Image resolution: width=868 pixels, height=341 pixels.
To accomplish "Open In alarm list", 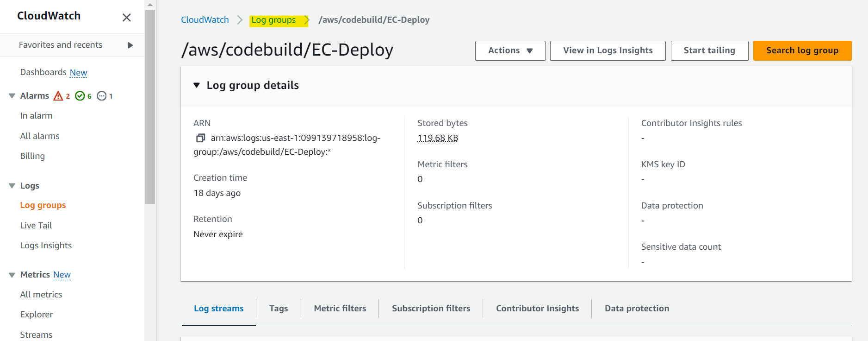I will [x=36, y=116].
